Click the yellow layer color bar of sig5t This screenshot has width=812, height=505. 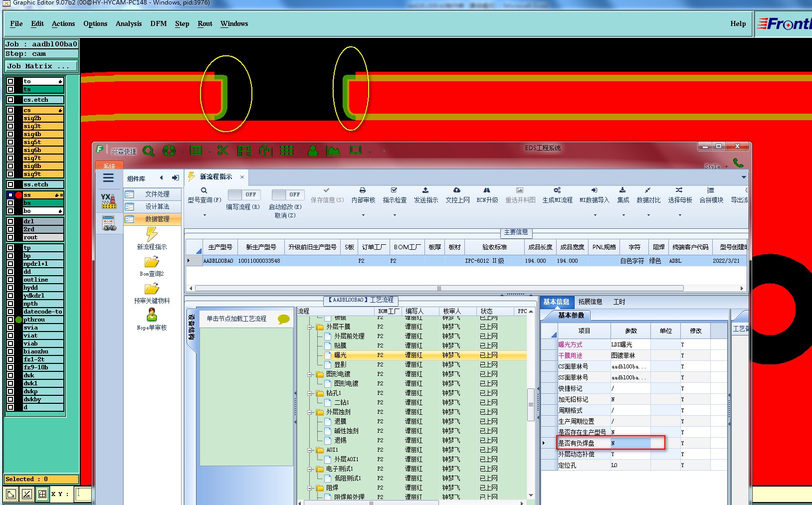(43, 142)
